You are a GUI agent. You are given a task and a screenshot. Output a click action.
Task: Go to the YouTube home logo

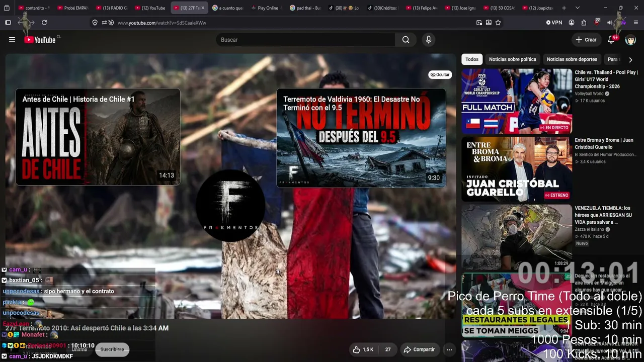point(40,40)
